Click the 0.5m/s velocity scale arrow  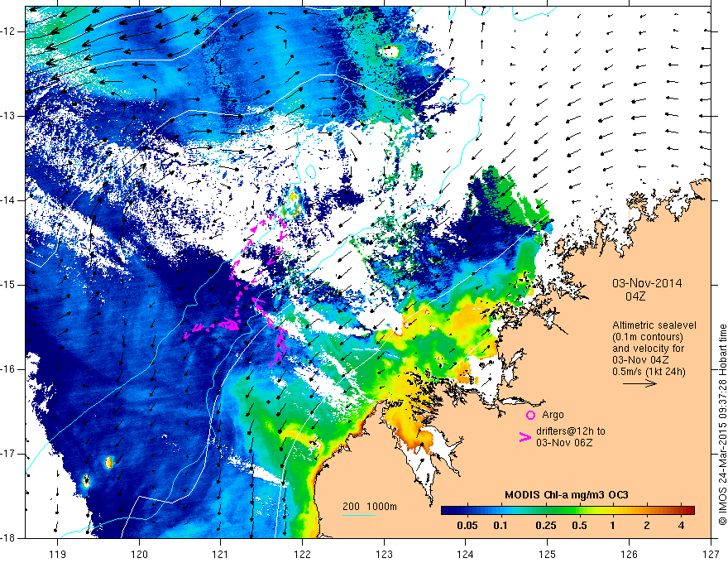click(x=639, y=383)
